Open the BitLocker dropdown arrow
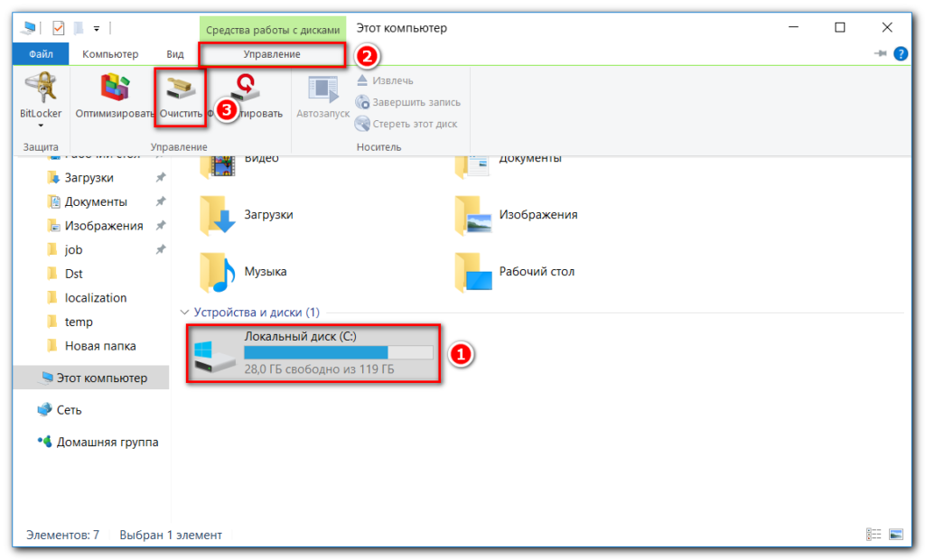The width and height of the screenshot is (925, 560). (41, 126)
